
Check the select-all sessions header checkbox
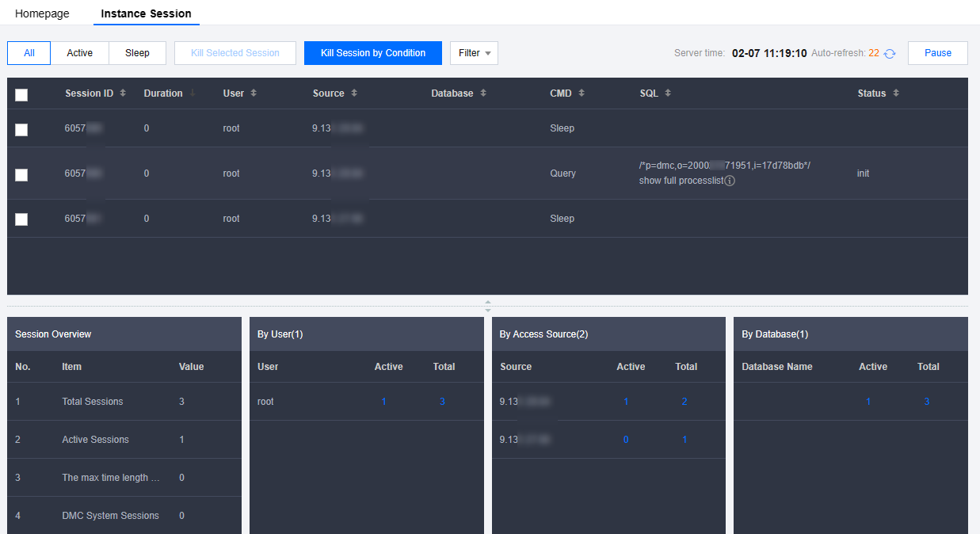pos(21,95)
